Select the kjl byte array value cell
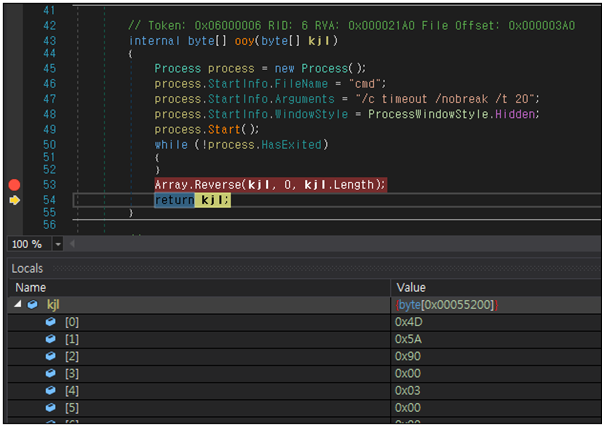 [x=496, y=305]
